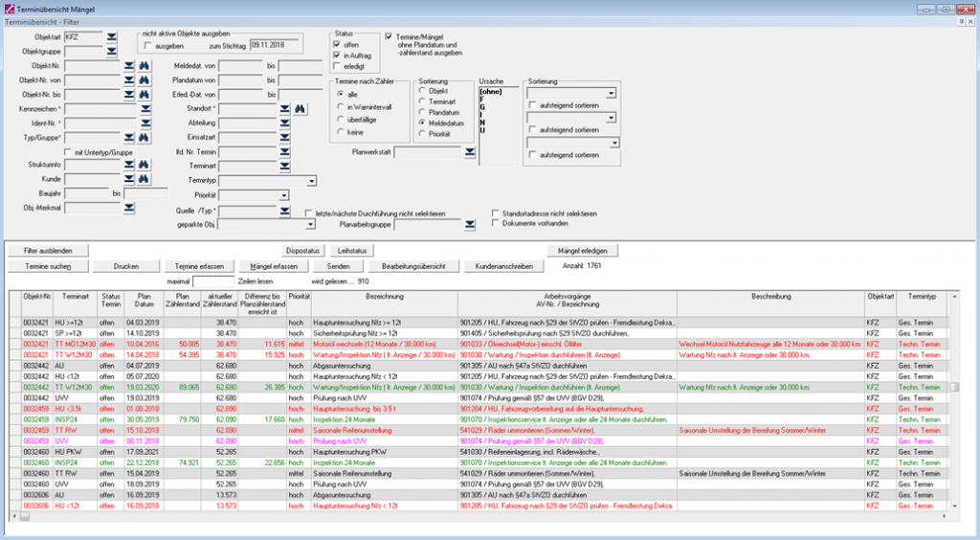Check 'Dokumente vorhanden' checkbox
The height and width of the screenshot is (540, 980).
click(495, 223)
